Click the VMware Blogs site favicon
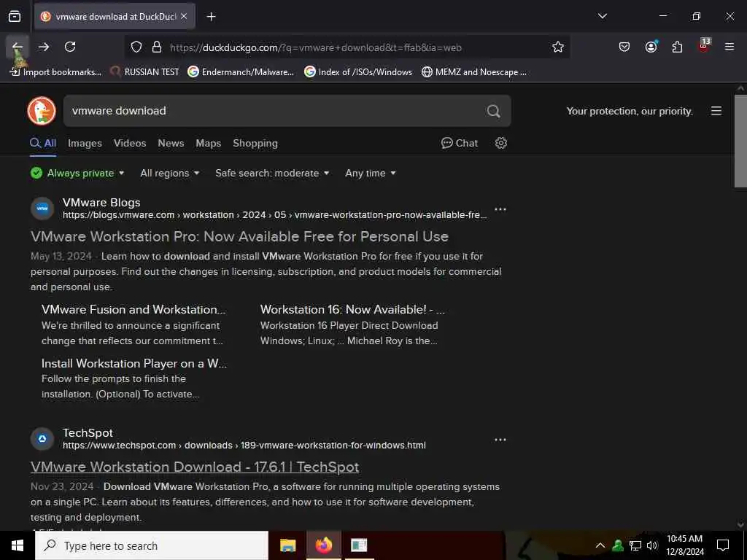Viewport: 747px width, 560px height. coord(42,209)
